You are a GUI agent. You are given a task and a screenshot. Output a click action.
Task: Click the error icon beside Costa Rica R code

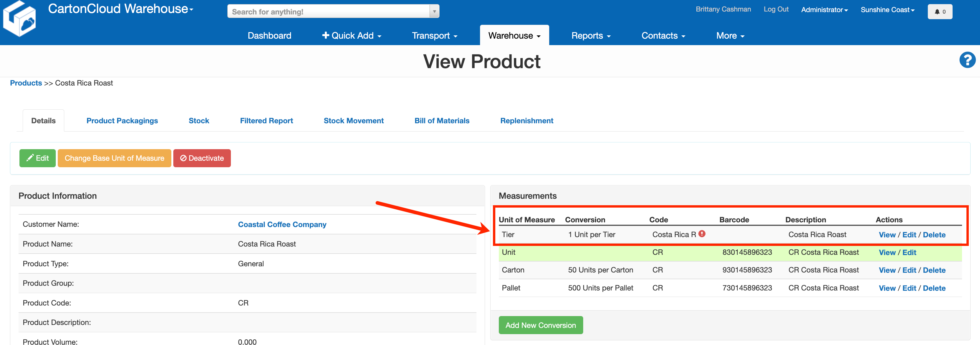[x=702, y=234]
